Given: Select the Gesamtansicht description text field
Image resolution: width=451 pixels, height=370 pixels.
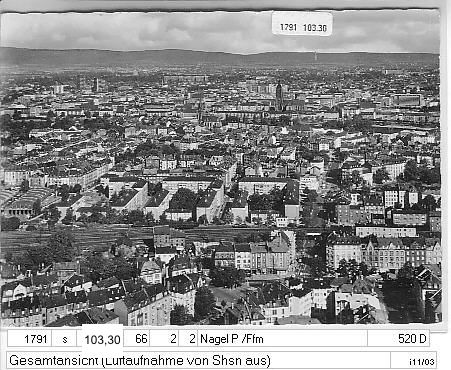Looking at the screenshot, I should [198, 360].
